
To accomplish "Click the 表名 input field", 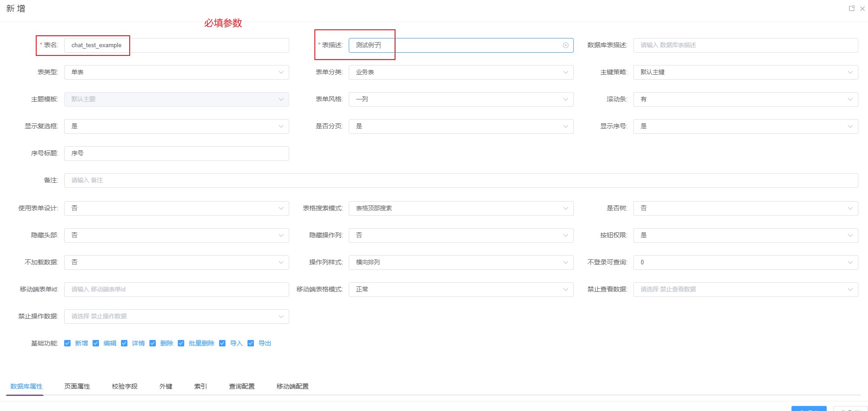I will pyautogui.click(x=176, y=45).
